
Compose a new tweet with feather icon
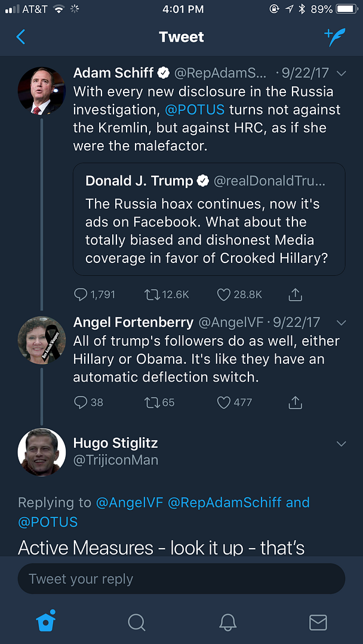335,37
